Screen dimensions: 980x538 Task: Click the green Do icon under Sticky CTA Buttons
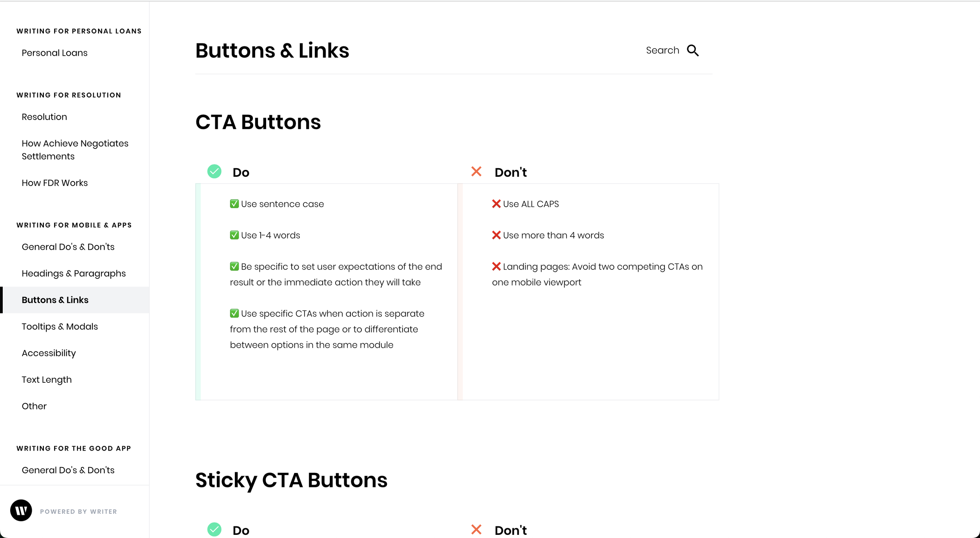214,529
